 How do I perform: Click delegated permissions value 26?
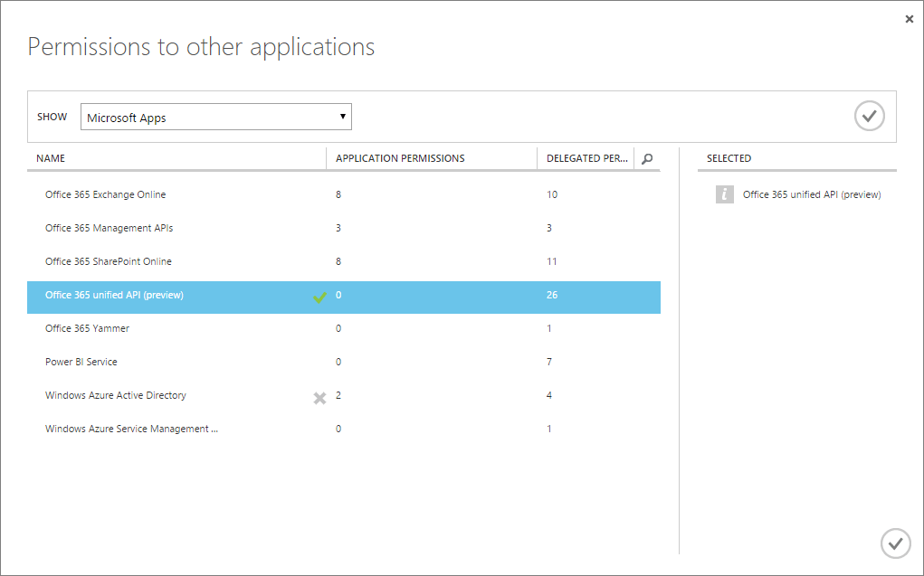pos(551,295)
